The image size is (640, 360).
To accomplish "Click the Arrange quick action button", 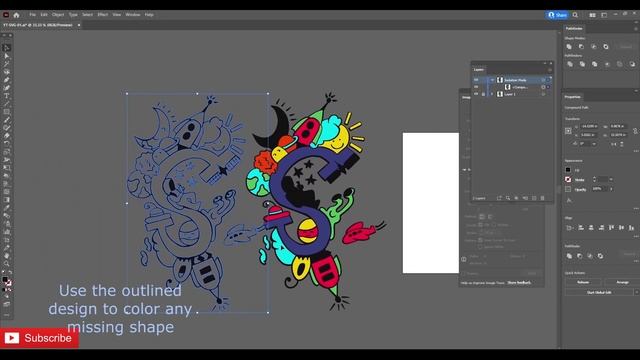I will click(621, 282).
